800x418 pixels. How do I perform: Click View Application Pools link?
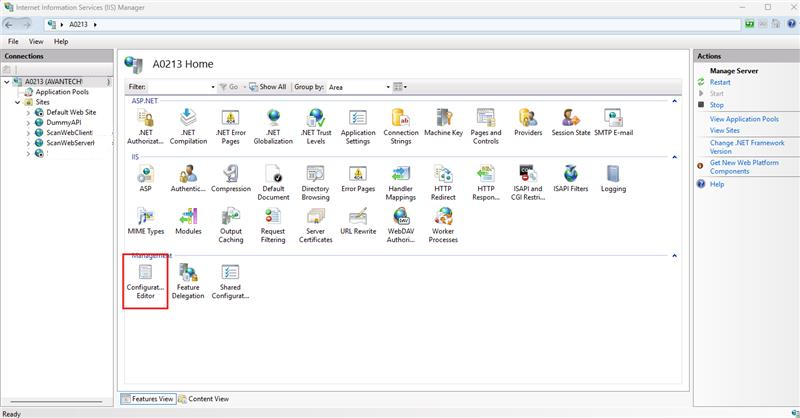pyautogui.click(x=744, y=119)
